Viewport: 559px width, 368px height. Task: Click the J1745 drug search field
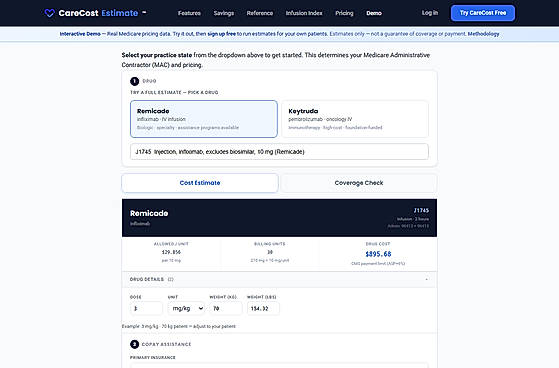[279, 152]
